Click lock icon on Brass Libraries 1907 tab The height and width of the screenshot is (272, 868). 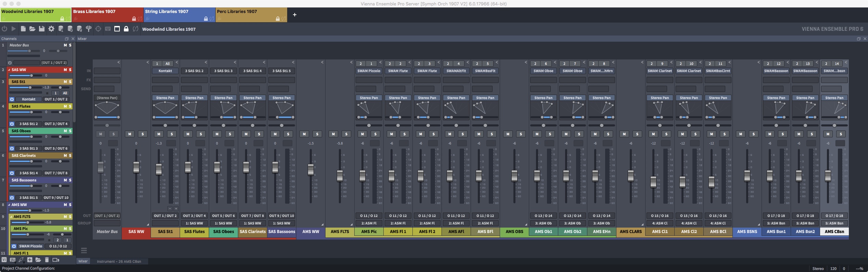pos(134,19)
